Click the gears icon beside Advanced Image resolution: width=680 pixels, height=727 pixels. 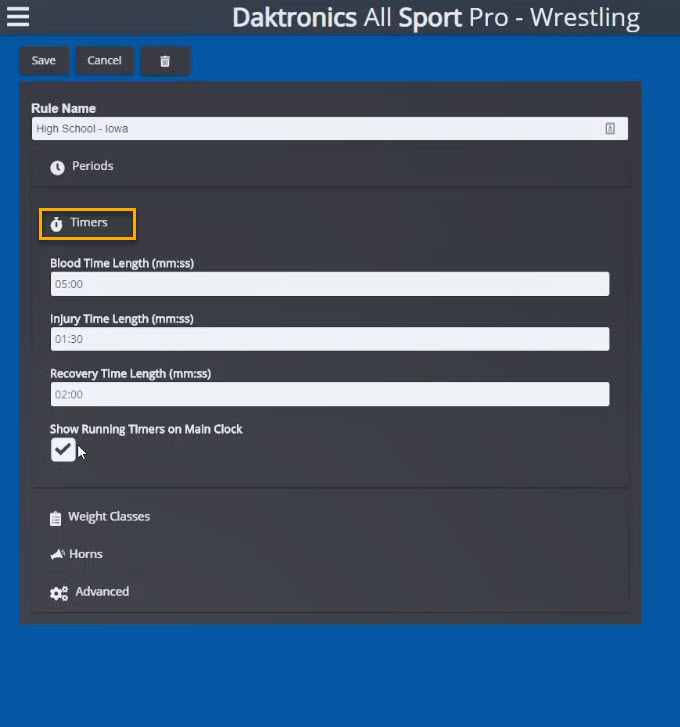click(x=59, y=593)
